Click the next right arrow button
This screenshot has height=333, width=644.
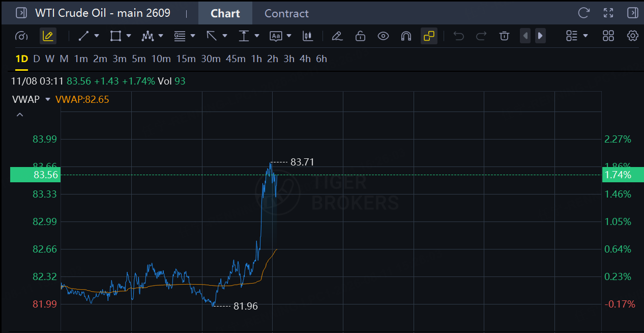540,36
